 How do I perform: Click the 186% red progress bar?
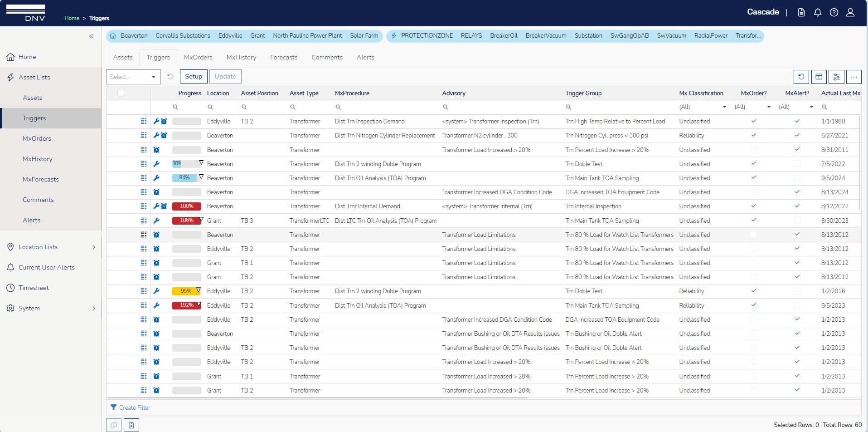pyautogui.click(x=186, y=221)
